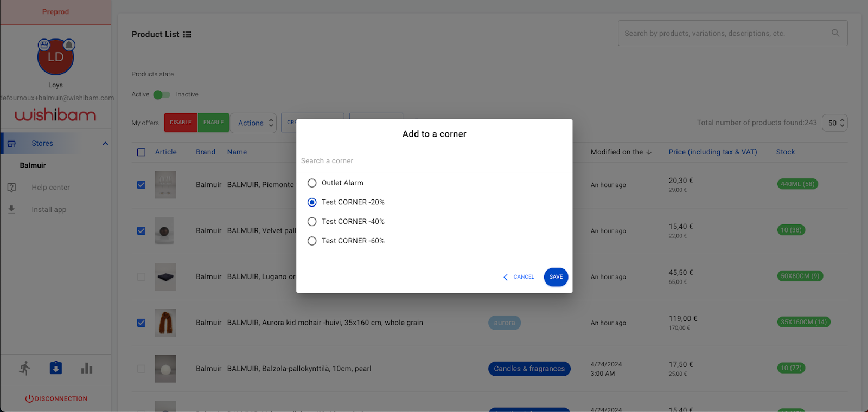Click the Aurora kid mohair product name

(325, 323)
